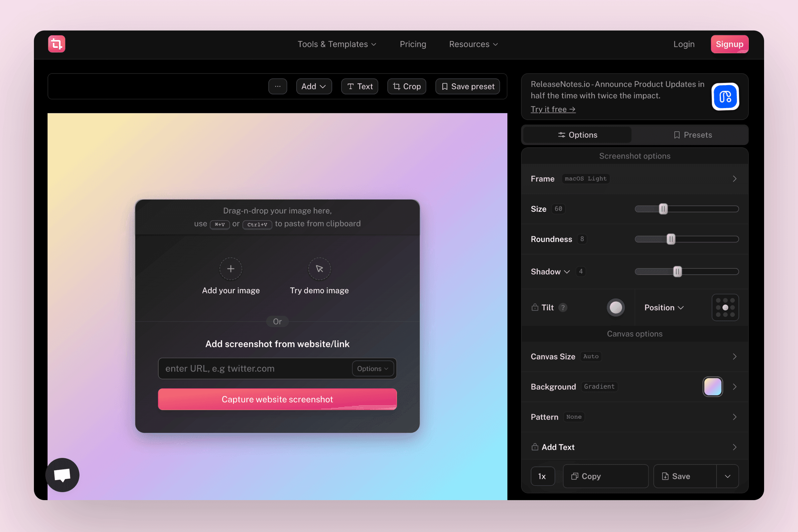Open the chat support bubble
Viewport: 798px width, 532px height.
point(63,475)
